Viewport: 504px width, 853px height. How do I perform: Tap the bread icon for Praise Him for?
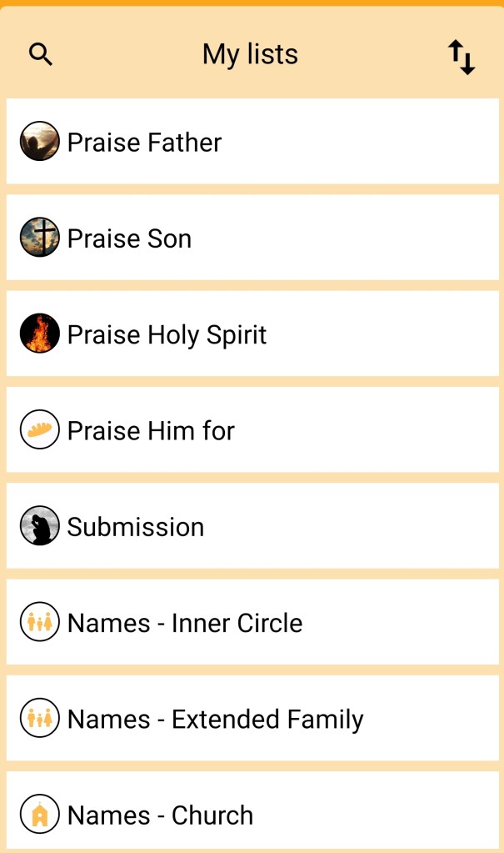pos(40,430)
